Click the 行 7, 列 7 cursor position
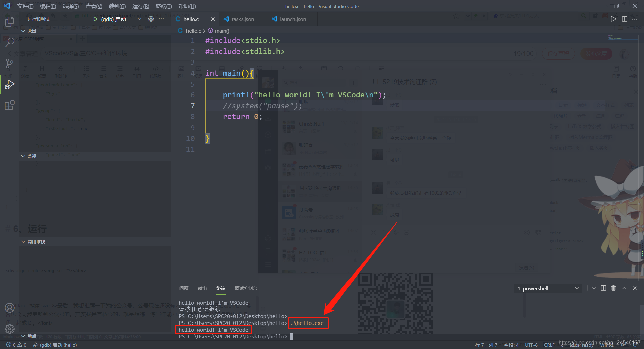 coord(486,345)
